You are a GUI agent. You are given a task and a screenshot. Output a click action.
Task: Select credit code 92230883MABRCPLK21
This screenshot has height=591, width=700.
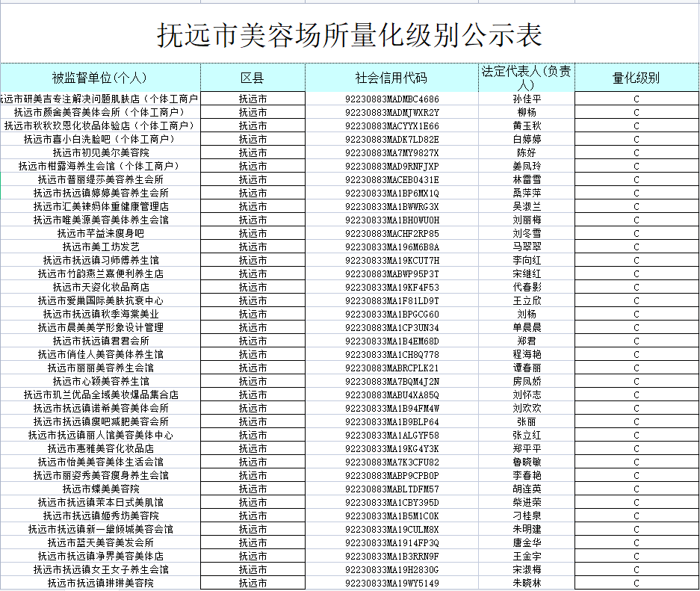392,368
